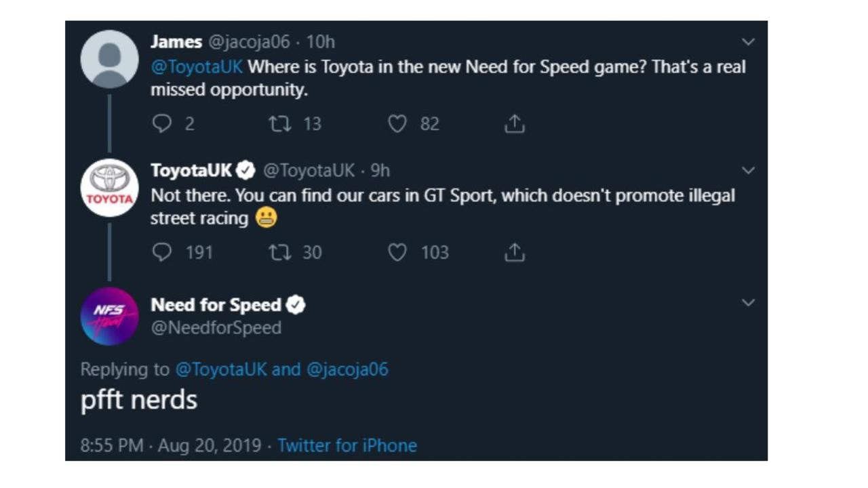
Task: Expand chevron menu on ToyotaUK tweet
Action: point(748,170)
